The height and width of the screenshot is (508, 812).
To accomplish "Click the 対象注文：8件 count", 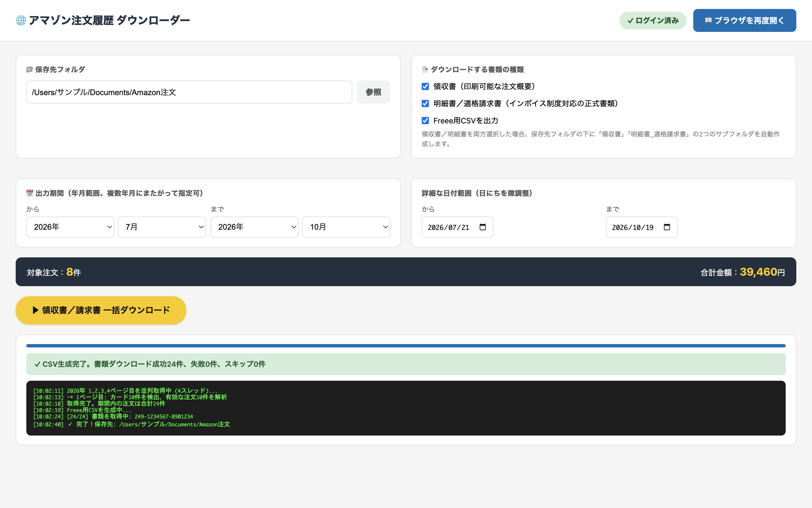I will [54, 272].
